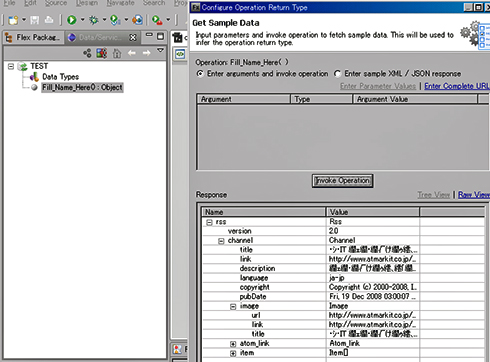Click the Fx icon in dialog title bar

(x=196, y=7)
